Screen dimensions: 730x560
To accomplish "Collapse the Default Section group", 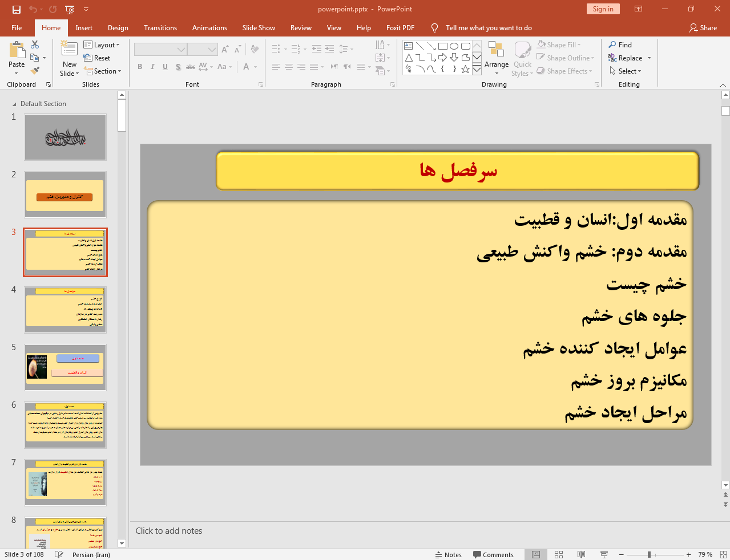I will tap(14, 104).
